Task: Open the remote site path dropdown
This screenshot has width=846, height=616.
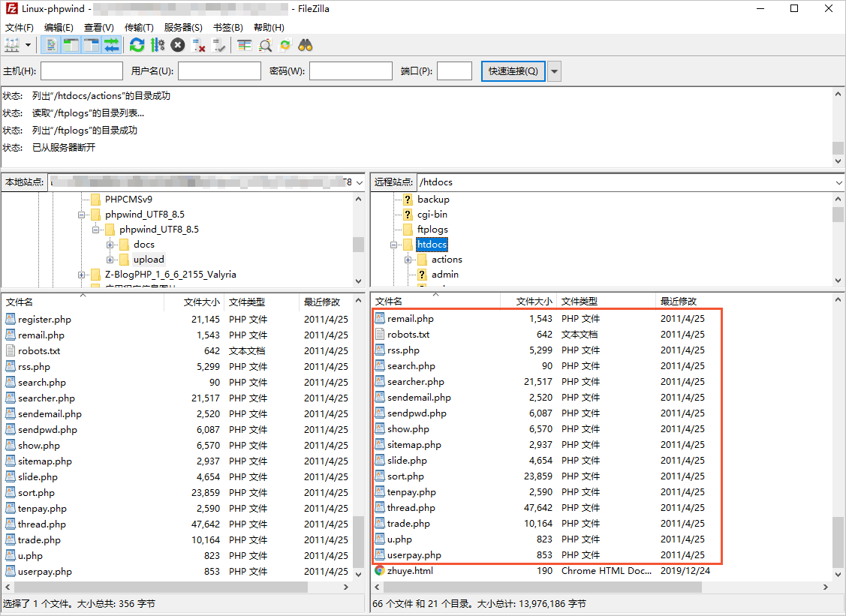Action: pos(839,183)
